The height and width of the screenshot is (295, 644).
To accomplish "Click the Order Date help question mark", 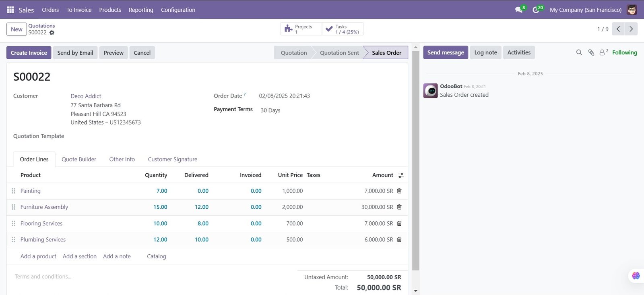I will [245, 94].
